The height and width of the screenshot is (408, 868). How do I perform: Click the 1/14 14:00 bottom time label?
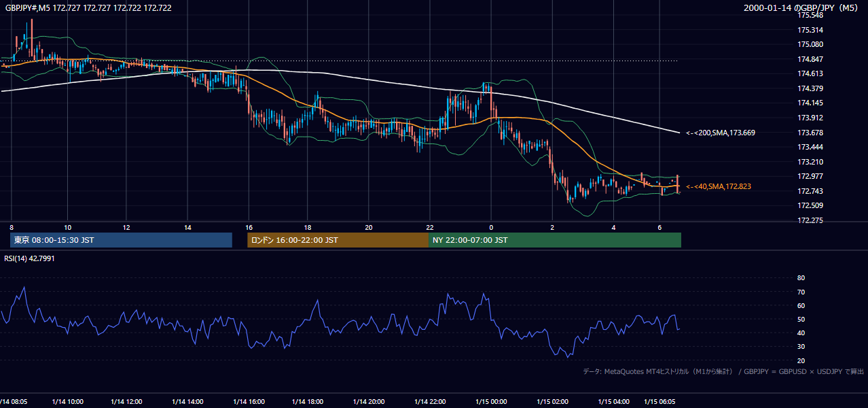pos(188,402)
